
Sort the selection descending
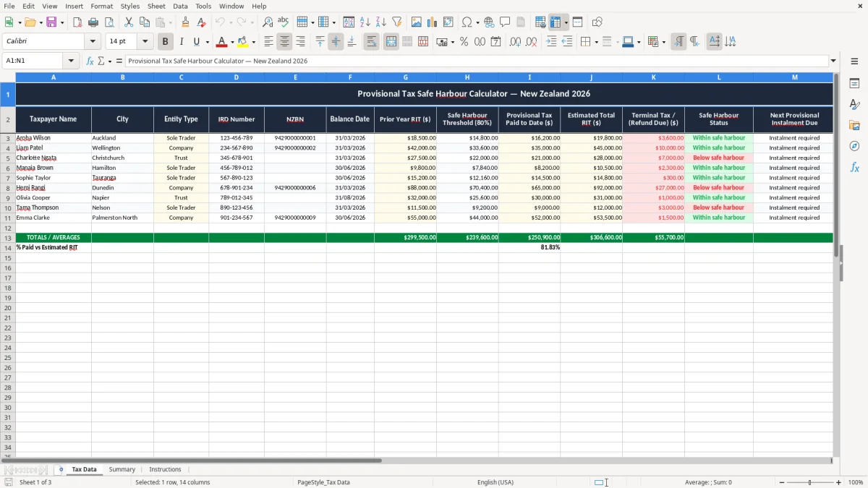pyautogui.click(x=380, y=22)
